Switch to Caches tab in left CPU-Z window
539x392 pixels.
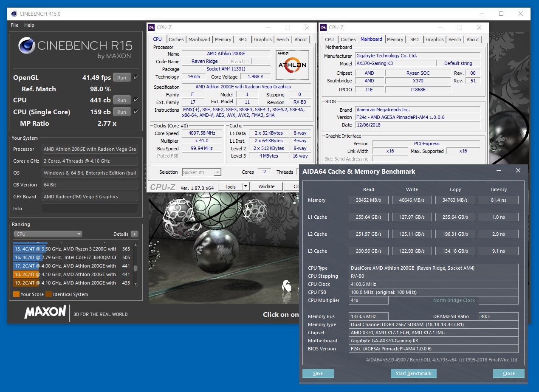point(176,39)
